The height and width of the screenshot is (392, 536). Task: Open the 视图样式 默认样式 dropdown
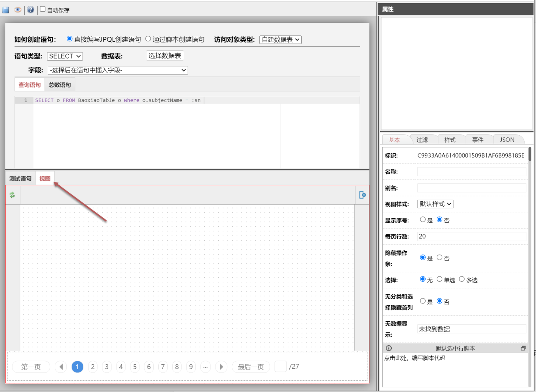pyautogui.click(x=435, y=204)
